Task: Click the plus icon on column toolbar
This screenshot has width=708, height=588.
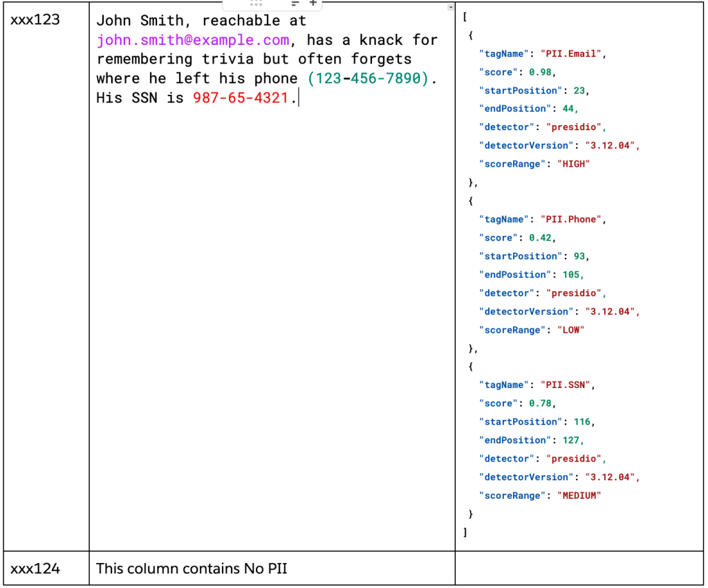Action: pyautogui.click(x=313, y=3)
